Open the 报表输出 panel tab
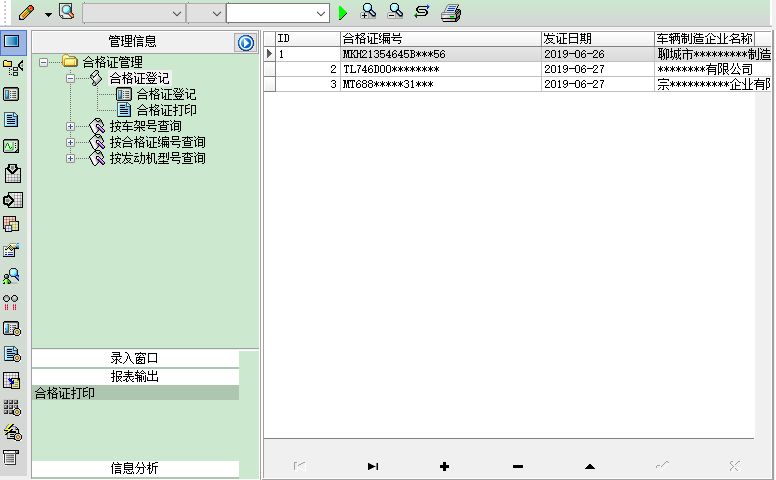 coord(135,377)
